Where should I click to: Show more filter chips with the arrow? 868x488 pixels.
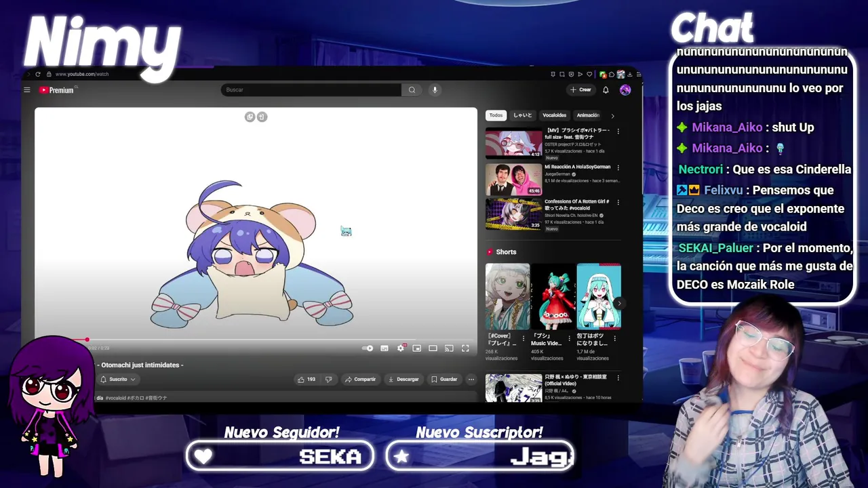(613, 116)
